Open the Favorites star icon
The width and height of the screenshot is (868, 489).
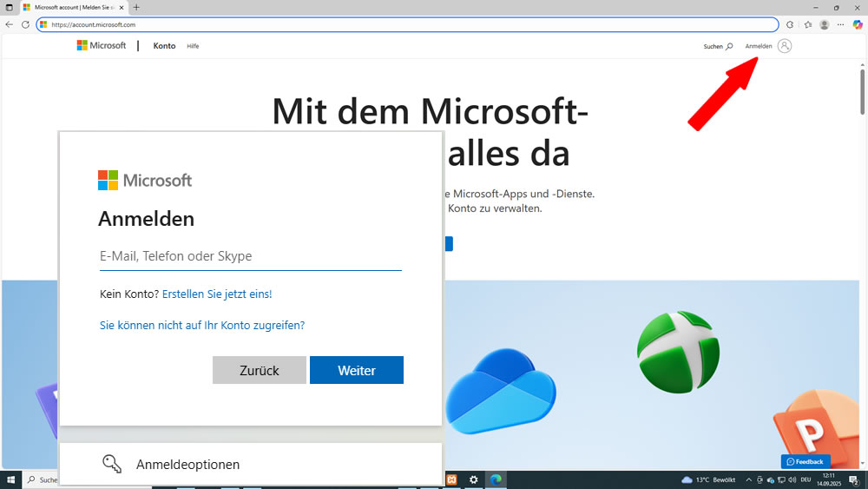pyautogui.click(x=808, y=24)
